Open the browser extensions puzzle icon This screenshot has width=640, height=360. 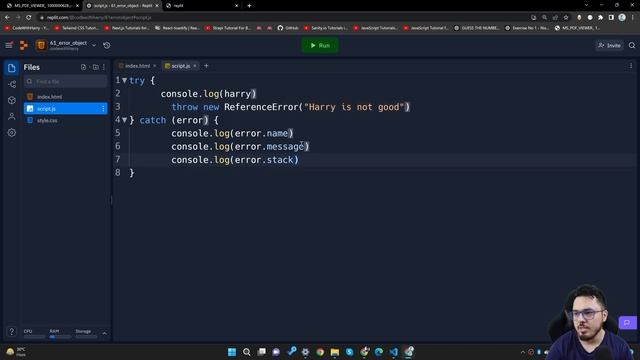pos(600,17)
